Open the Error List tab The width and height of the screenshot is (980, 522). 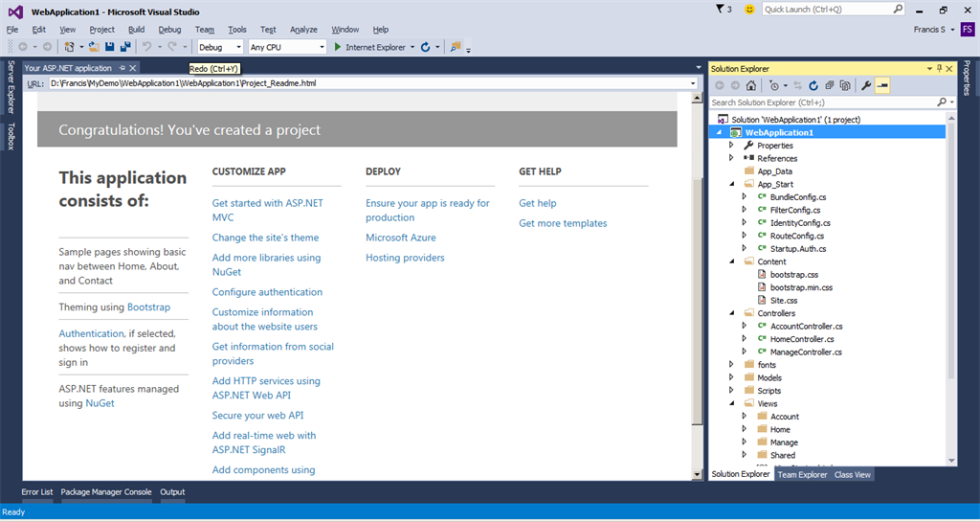coord(37,492)
